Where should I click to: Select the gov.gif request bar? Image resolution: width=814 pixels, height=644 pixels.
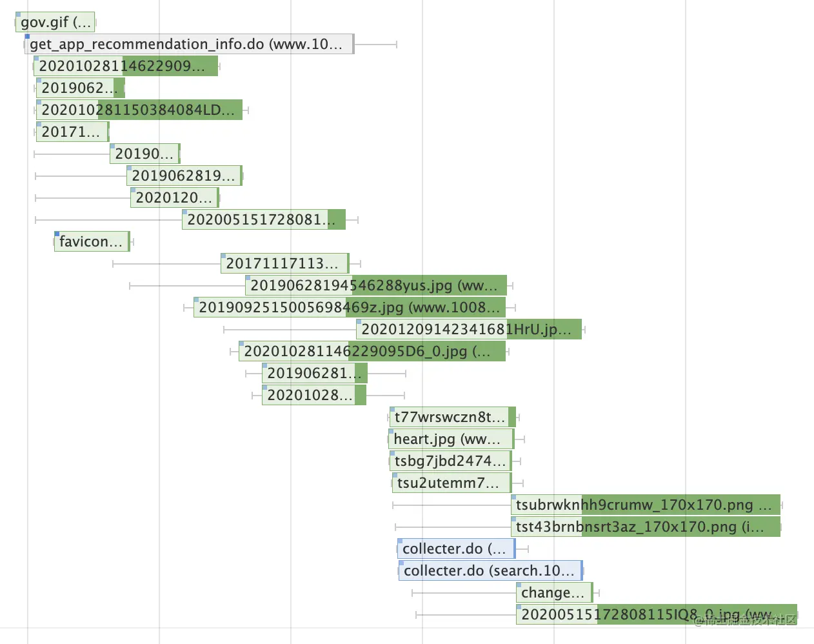pos(55,23)
